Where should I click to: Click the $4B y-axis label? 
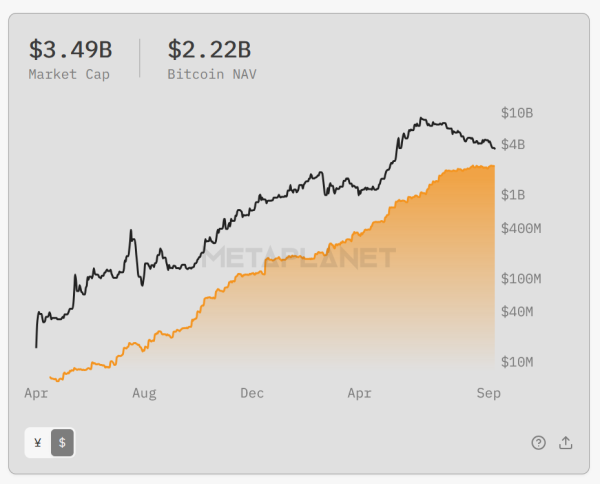click(x=513, y=145)
